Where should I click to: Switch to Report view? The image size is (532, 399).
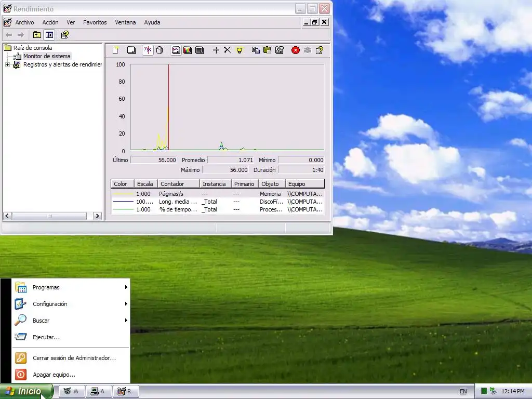[199, 50]
